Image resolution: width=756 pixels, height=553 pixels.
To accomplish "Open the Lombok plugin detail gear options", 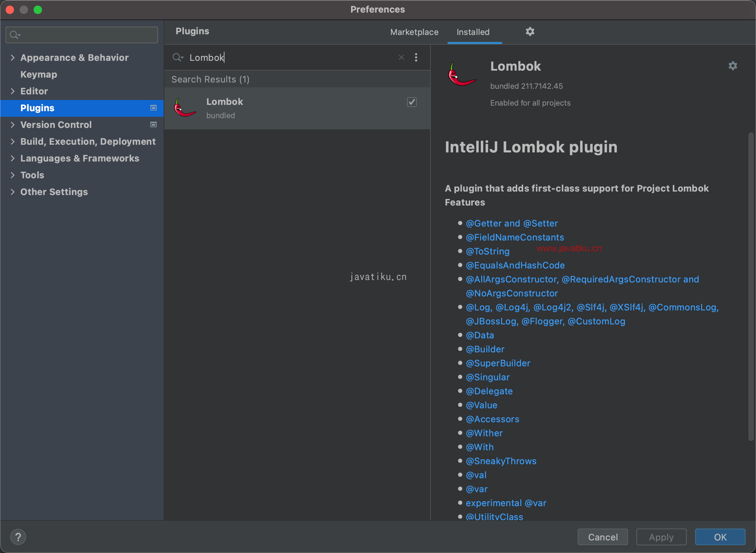I will (733, 66).
